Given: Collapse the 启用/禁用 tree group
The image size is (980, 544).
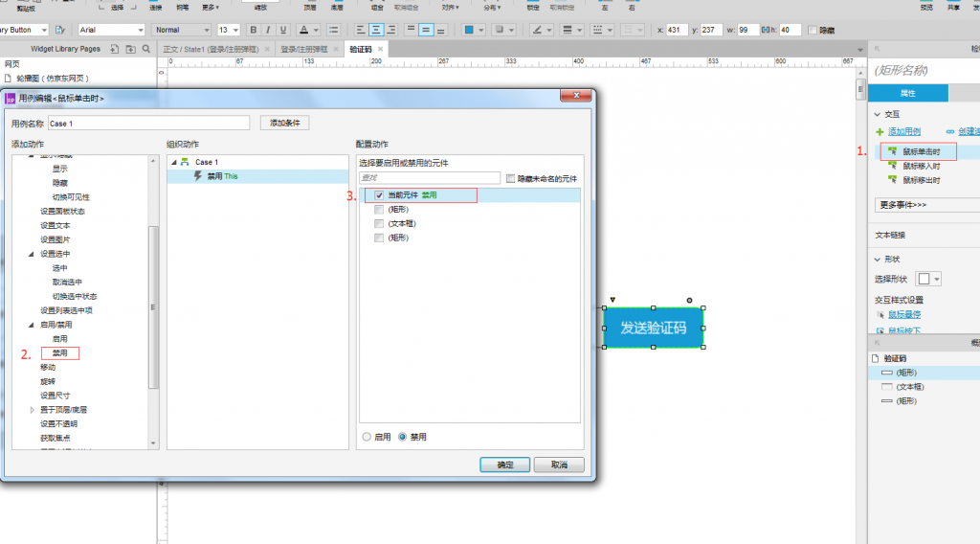Looking at the screenshot, I should pos(32,325).
